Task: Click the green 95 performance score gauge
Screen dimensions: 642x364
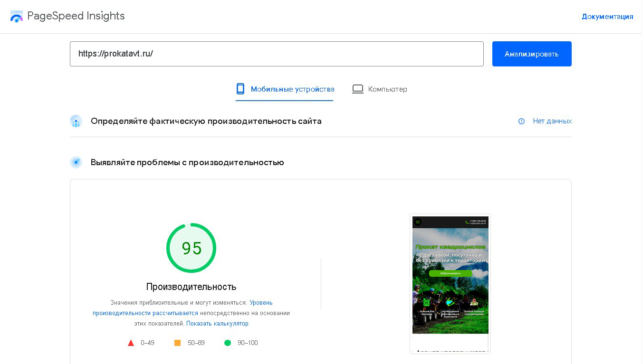Action: coord(191,248)
